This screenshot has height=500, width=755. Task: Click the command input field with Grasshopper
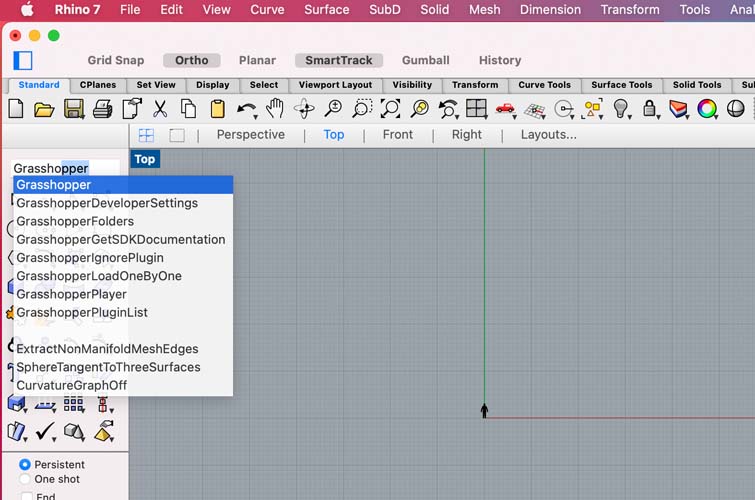coord(66,168)
